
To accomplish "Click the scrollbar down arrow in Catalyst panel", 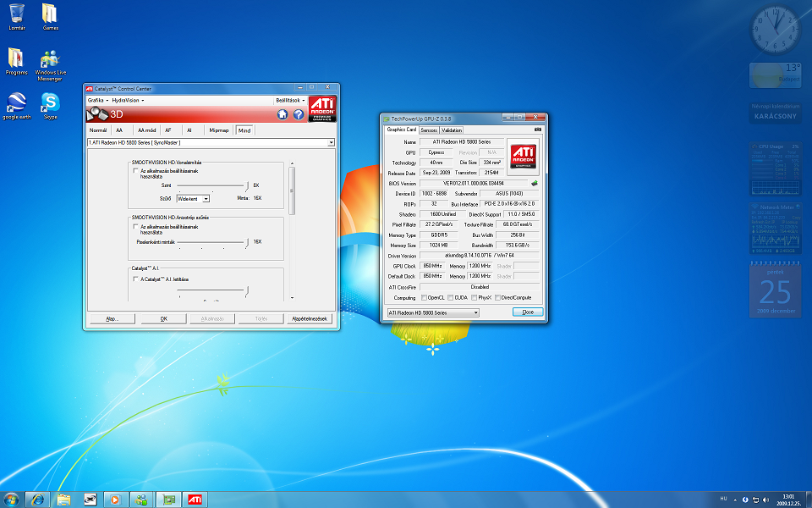I will click(292, 298).
